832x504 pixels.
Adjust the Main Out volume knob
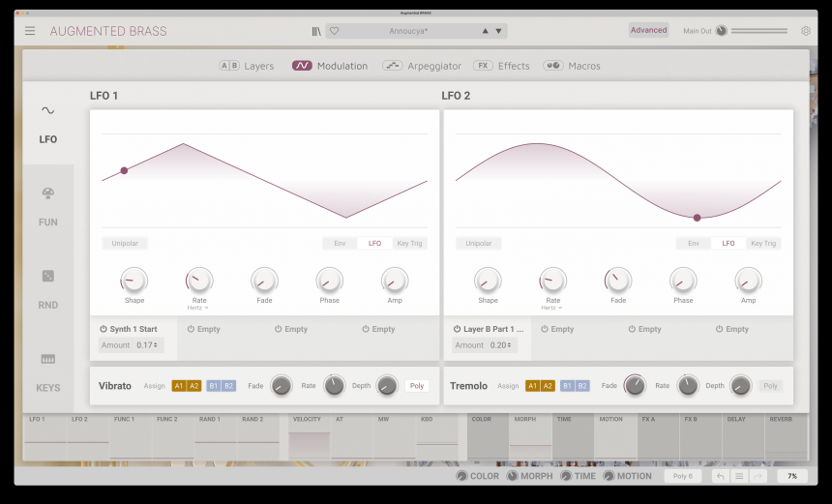coord(721,31)
